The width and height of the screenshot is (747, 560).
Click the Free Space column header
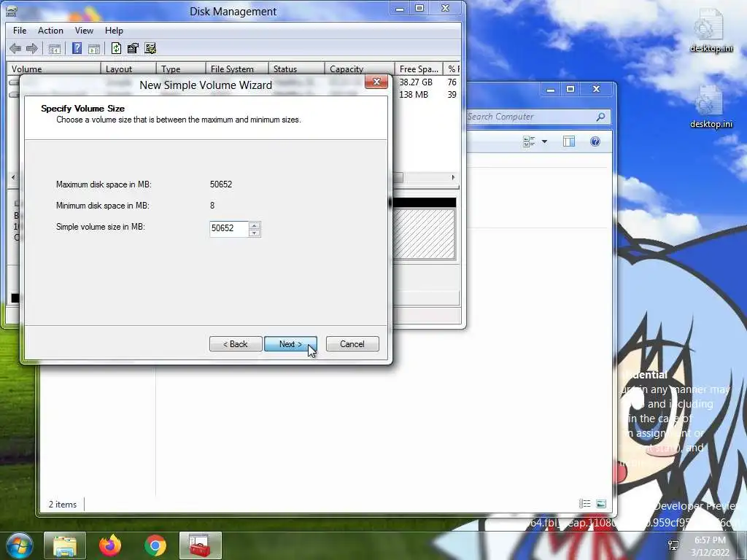point(419,69)
